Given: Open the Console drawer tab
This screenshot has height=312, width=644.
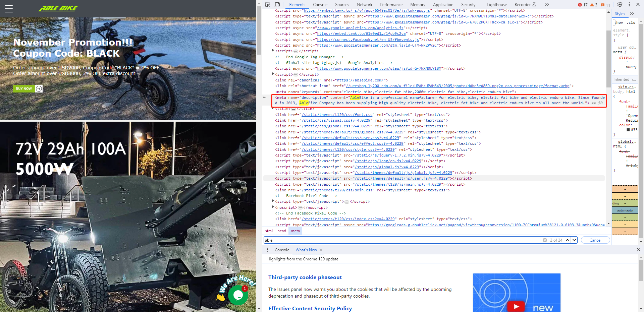Looking at the screenshot, I should pyautogui.click(x=282, y=250).
